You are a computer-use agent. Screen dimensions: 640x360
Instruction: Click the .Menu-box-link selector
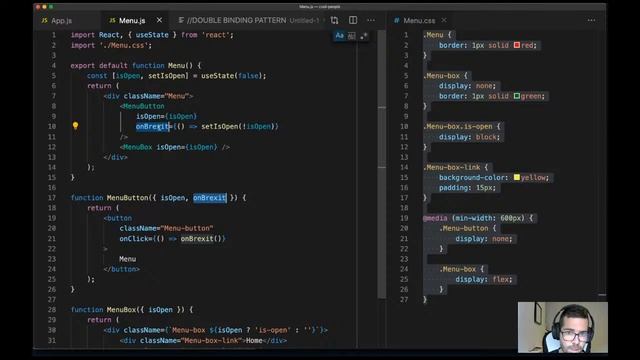[x=451, y=167]
